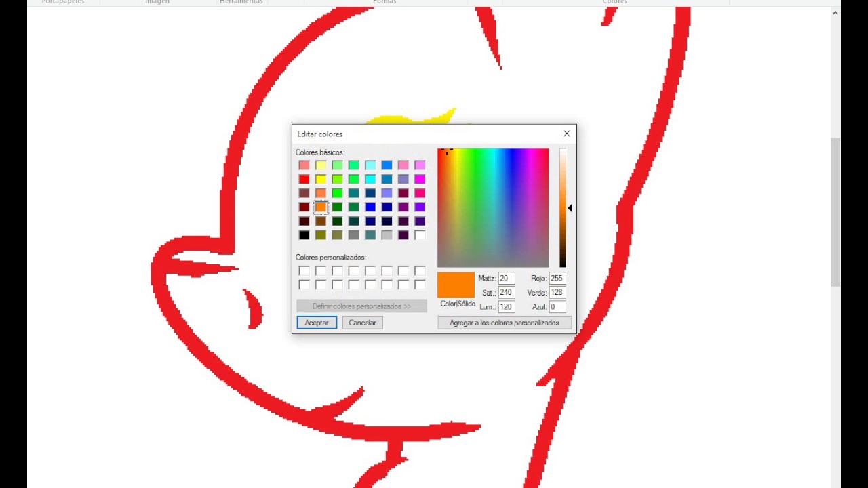Select the bright cyan swatch, second row
The width and height of the screenshot is (868, 488).
click(x=370, y=179)
